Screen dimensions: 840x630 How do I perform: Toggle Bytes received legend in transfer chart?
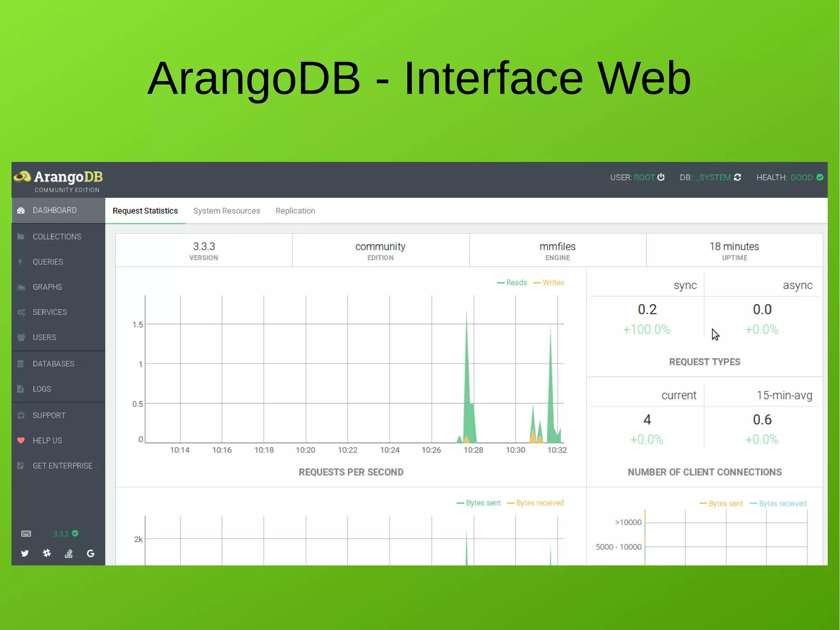(x=536, y=503)
